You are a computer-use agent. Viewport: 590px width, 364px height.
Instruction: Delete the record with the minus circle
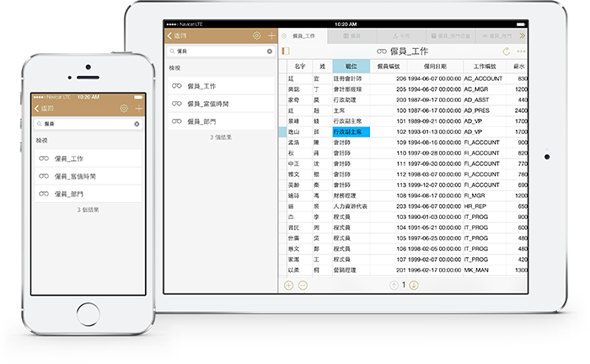tap(303, 286)
